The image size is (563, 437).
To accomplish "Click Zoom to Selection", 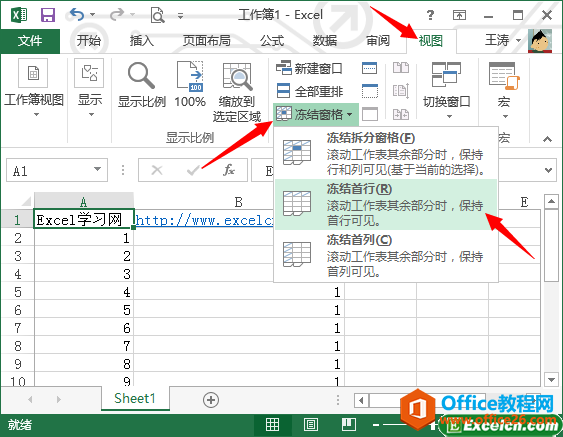I will click(x=237, y=92).
